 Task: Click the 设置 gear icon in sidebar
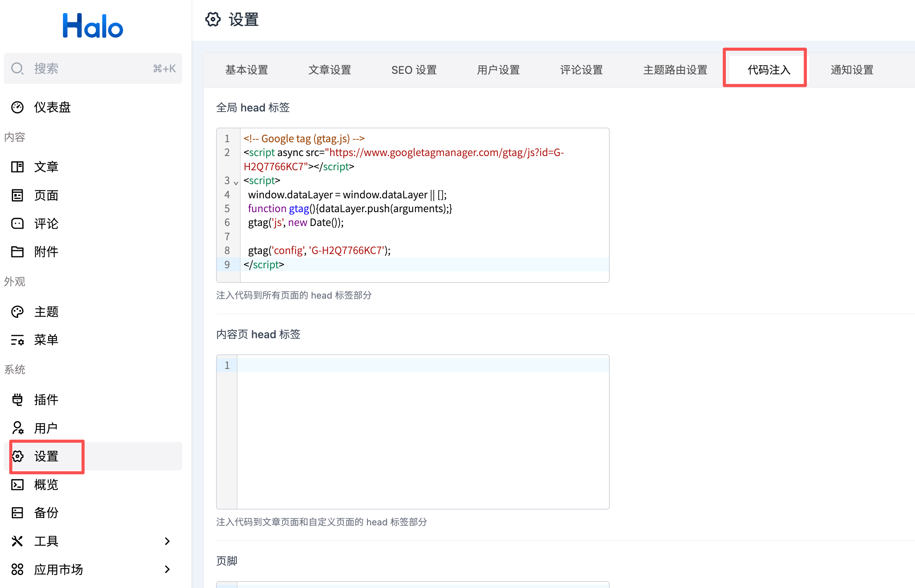pos(17,456)
